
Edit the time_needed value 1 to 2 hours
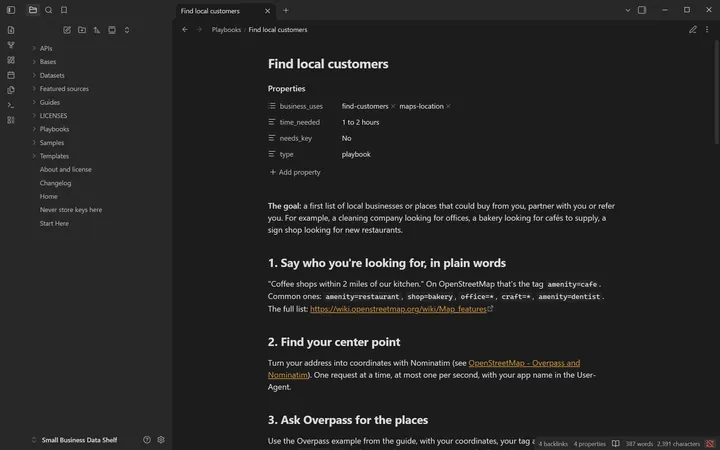coord(360,122)
